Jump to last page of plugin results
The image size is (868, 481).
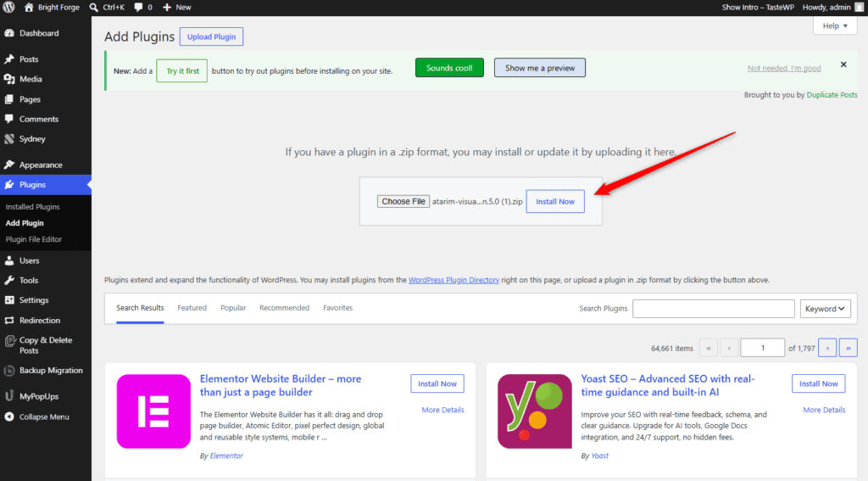click(848, 348)
